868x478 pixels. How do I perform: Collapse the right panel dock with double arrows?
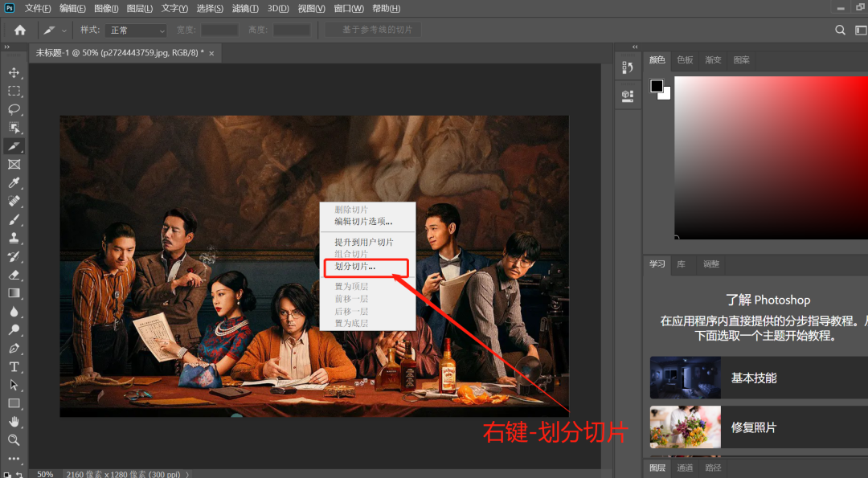(635, 47)
